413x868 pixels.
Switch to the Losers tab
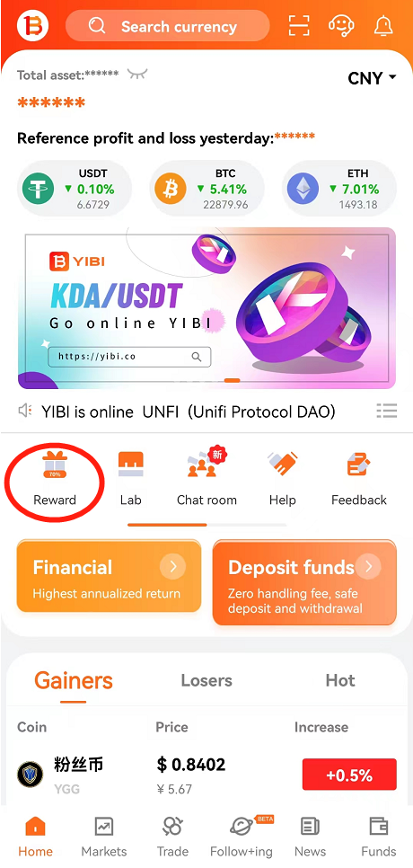pyautogui.click(x=206, y=680)
